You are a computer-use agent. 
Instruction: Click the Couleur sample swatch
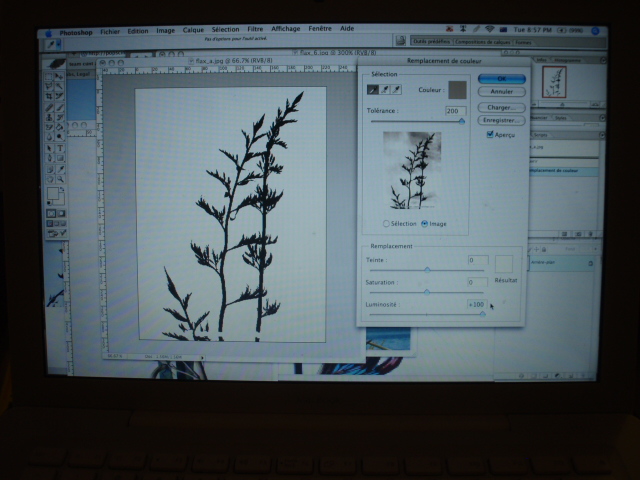[x=457, y=90]
